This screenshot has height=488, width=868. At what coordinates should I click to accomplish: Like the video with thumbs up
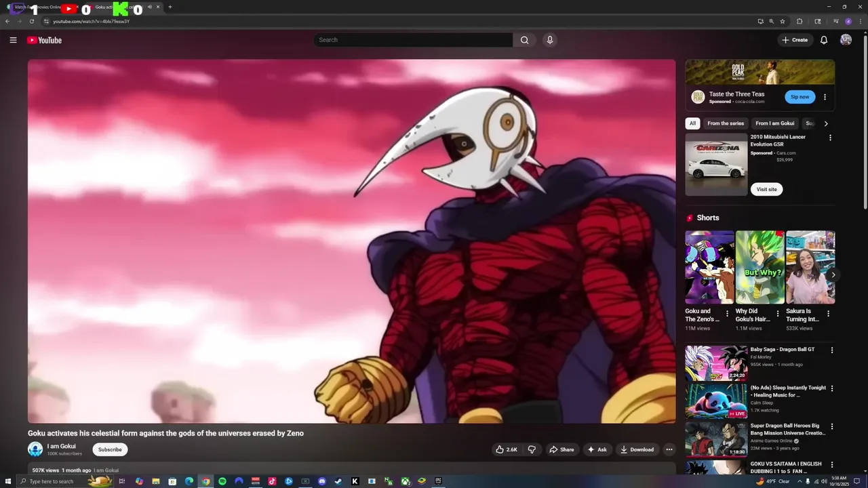pyautogui.click(x=506, y=449)
